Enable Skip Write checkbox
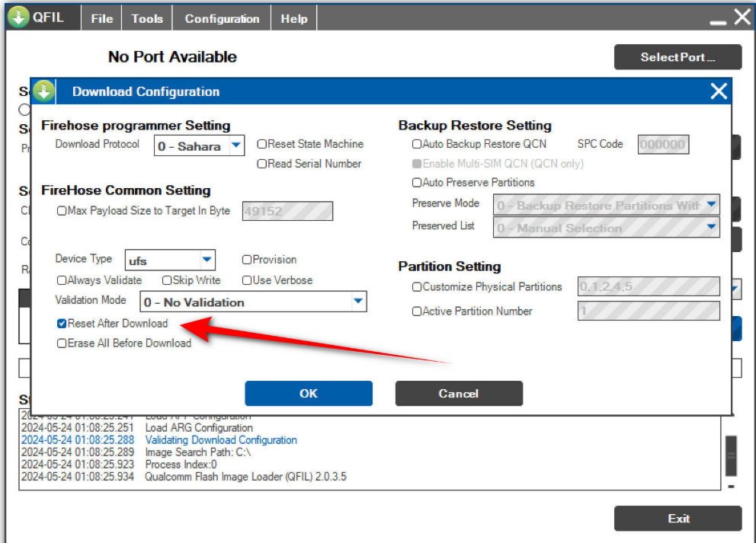The image size is (756, 543). click(167, 280)
